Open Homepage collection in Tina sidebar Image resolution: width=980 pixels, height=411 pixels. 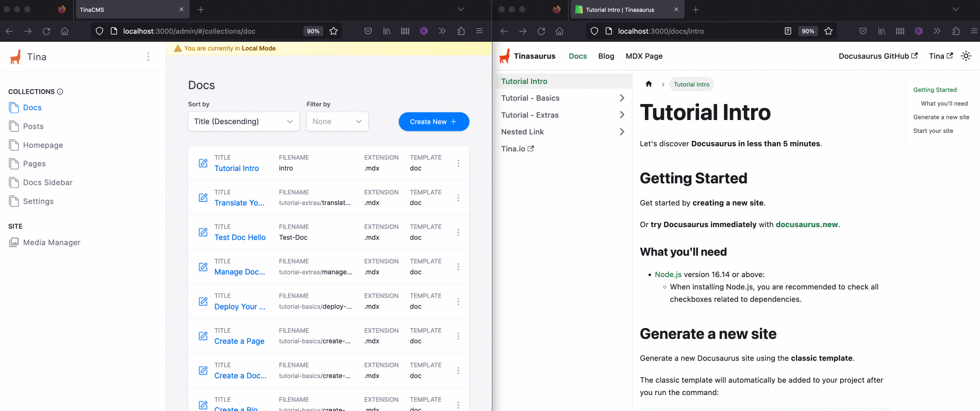43,145
